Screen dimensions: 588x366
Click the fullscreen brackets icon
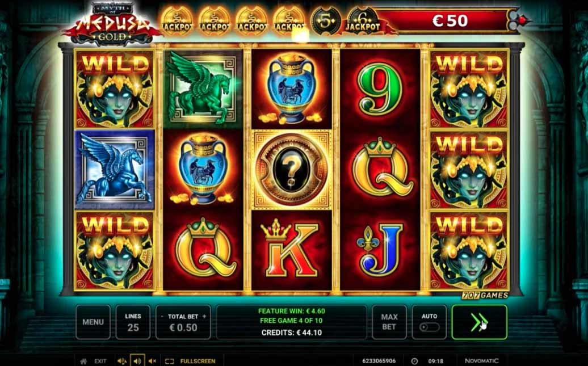[170, 361]
